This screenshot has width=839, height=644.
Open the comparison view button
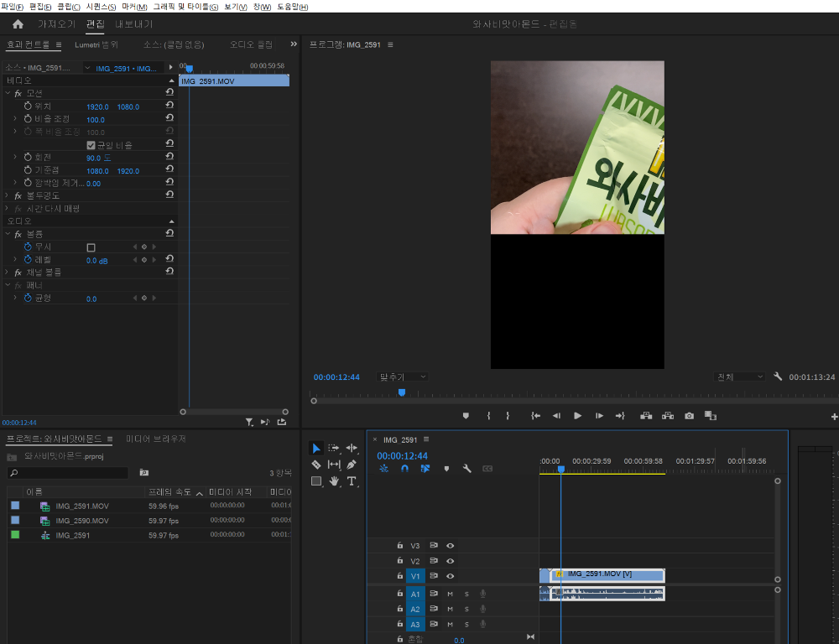[711, 416]
